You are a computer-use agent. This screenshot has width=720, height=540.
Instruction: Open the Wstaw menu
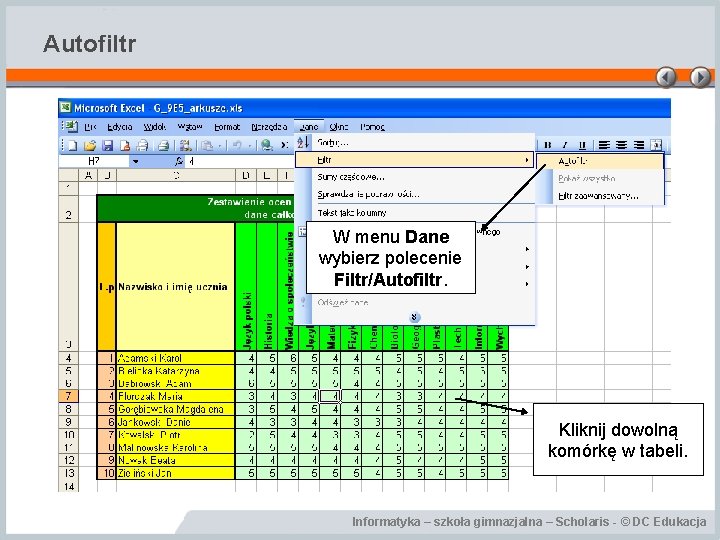click(x=190, y=127)
